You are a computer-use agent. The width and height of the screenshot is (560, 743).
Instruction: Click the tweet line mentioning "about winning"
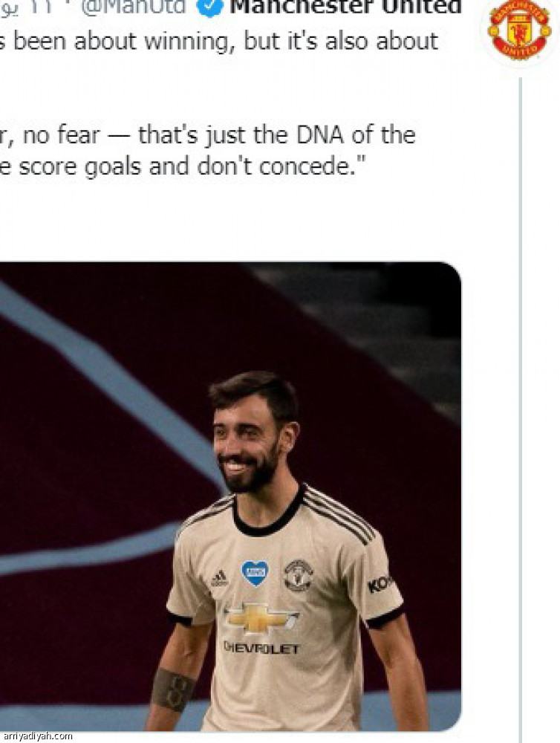click(223, 41)
